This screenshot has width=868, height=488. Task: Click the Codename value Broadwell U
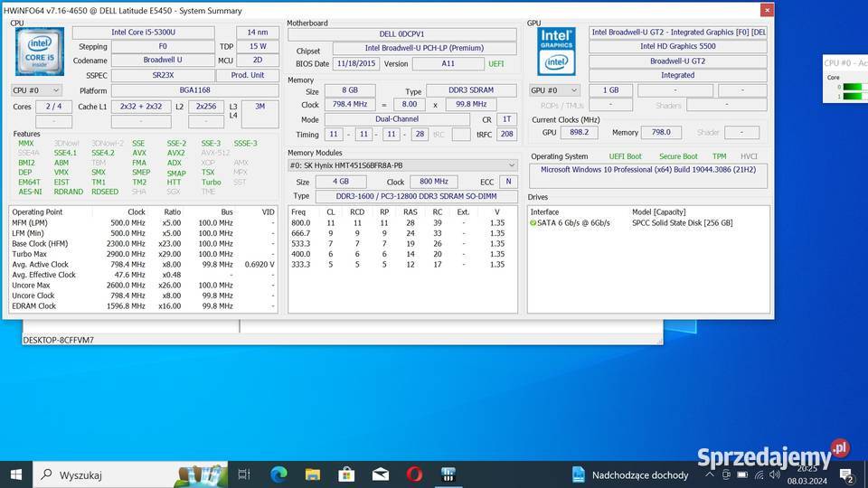(x=163, y=60)
